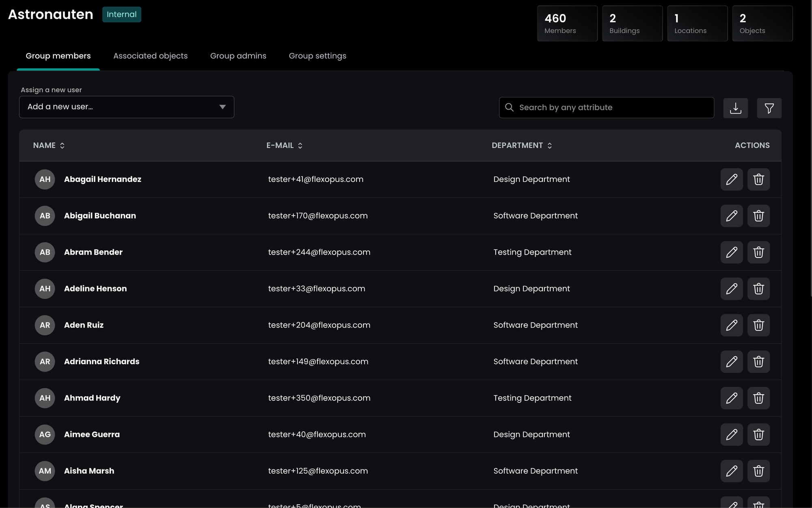Remove Adeline Henson via trash icon
The width and height of the screenshot is (812, 508).
758,289
